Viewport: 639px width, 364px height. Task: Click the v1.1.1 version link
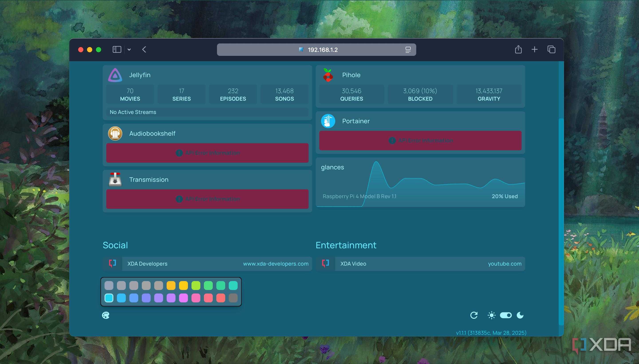point(491,333)
